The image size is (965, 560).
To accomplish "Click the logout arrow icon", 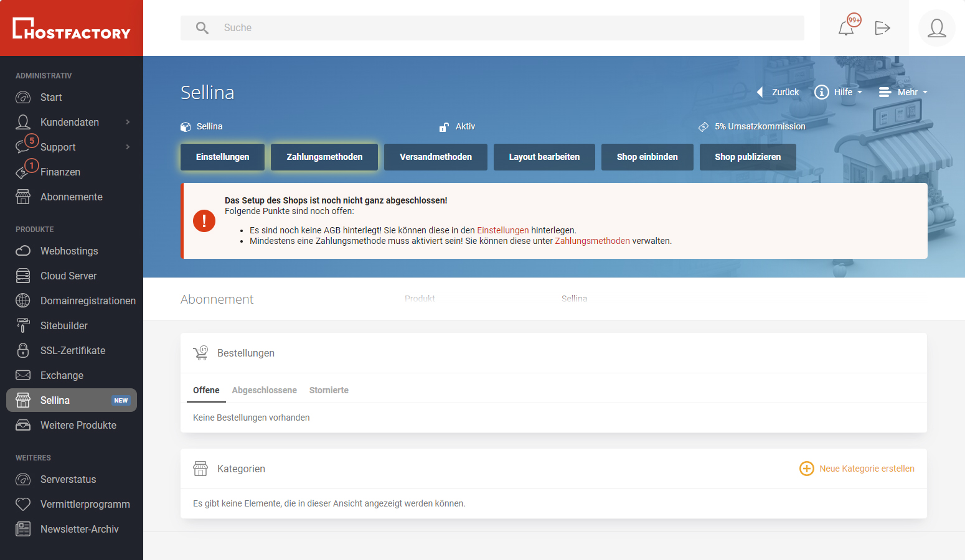I will pyautogui.click(x=882, y=28).
